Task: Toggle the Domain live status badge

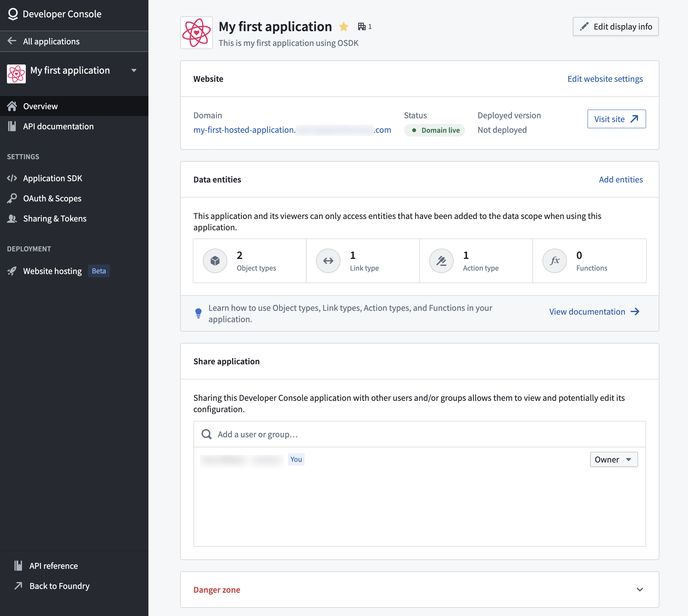Action: tap(434, 130)
